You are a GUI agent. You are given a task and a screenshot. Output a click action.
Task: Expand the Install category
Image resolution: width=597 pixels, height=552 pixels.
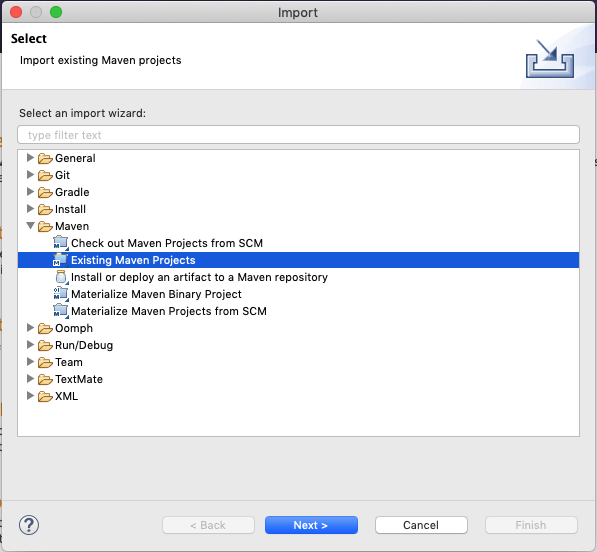pos(30,209)
